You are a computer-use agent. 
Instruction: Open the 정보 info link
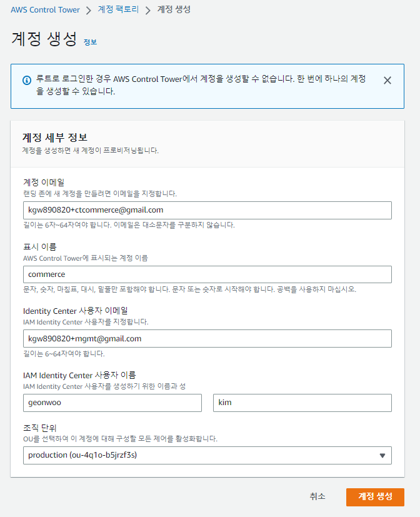click(x=90, y=43)
